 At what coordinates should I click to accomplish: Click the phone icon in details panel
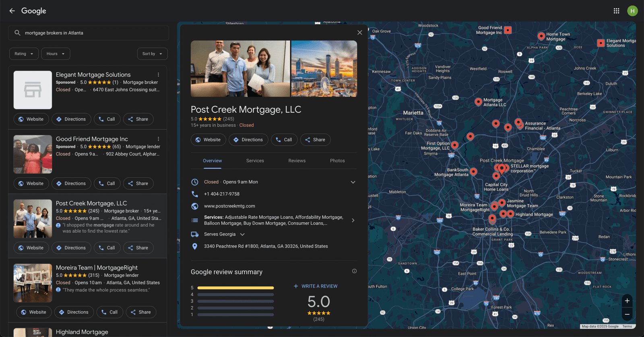point(195,194)
